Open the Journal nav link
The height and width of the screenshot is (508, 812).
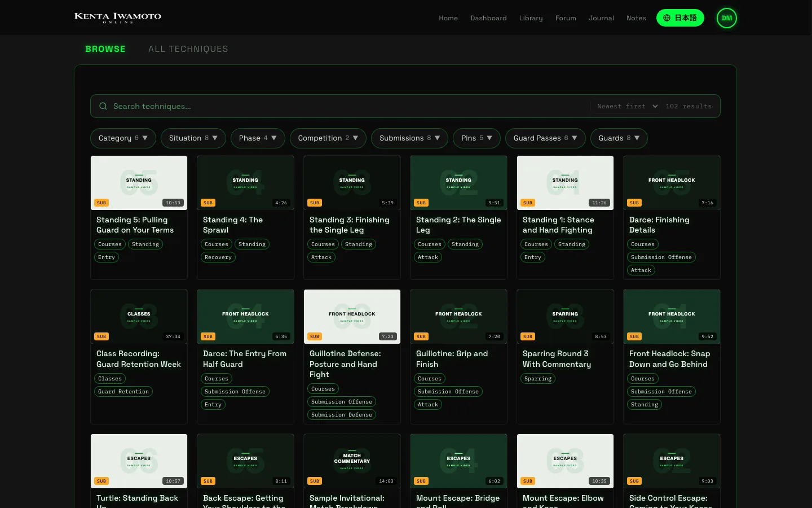(x=601, y=18)
